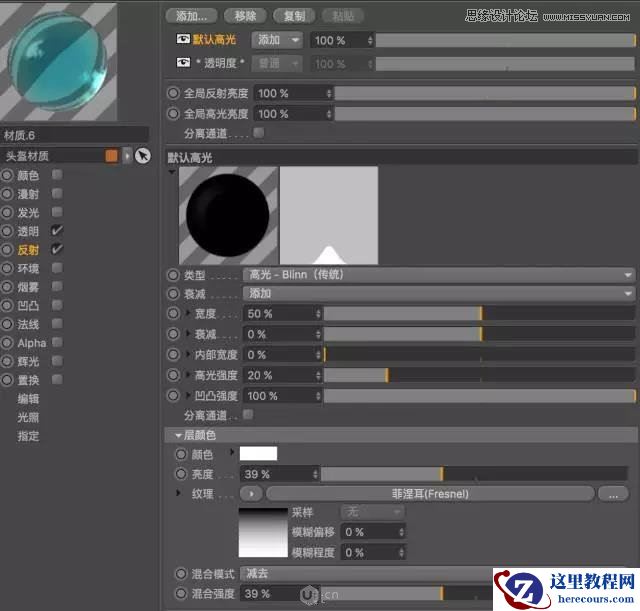
Task: Toggle 分离通道 checkbox under global brightness
Action: coord(259,132)
